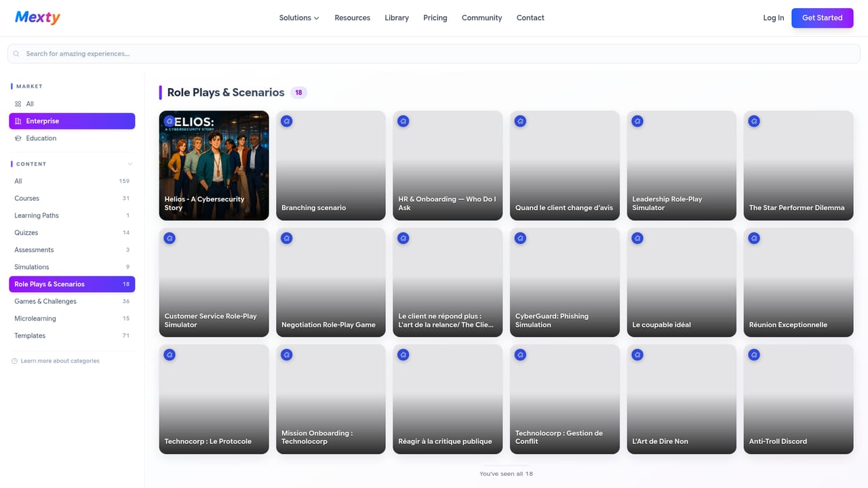Filter content by Courses
Image resolution: width=868 pixels, height=488 pixels.
pos(72,199)
